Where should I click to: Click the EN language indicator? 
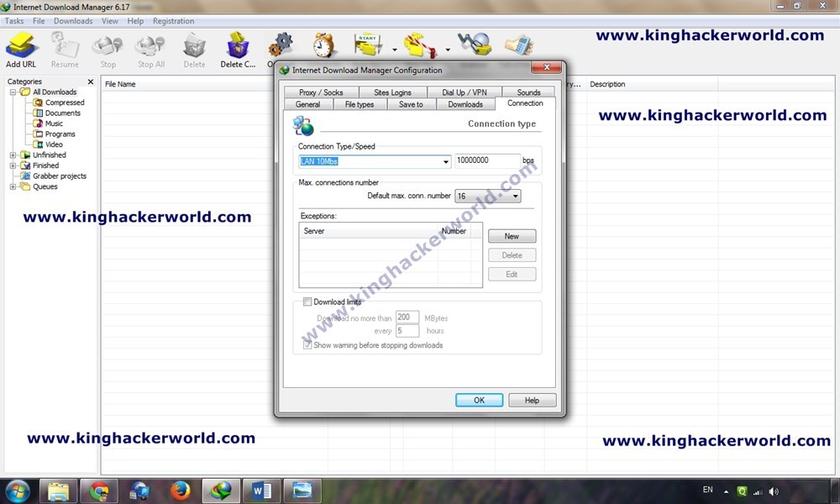pos(707,490)
